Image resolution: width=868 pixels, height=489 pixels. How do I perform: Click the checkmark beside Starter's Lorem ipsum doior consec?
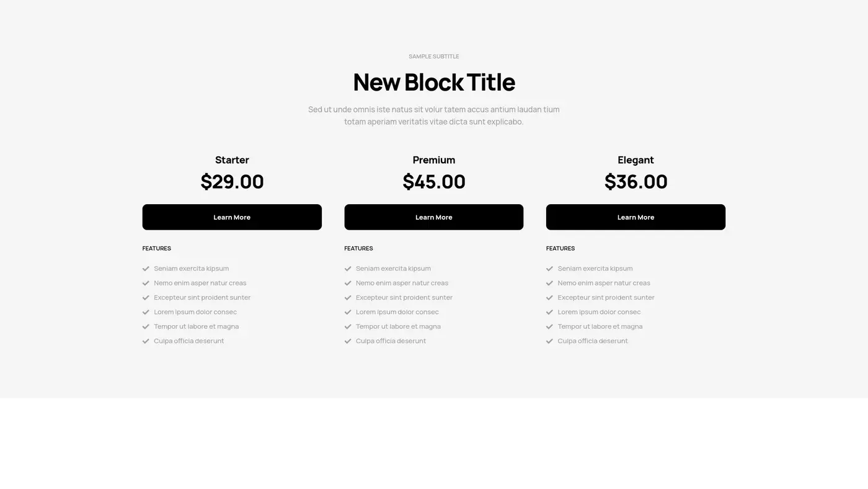pyautogui.click(x=145, y=312)
